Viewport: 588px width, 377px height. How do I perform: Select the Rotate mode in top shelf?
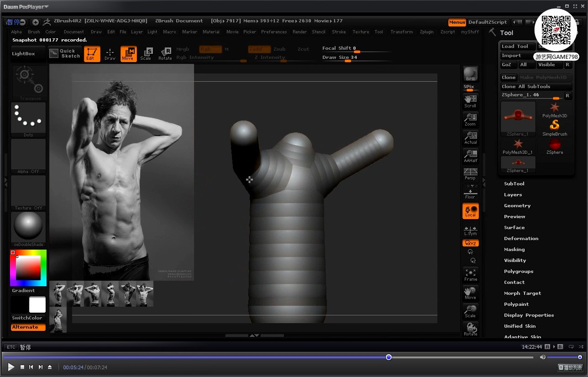pos(165,54)
